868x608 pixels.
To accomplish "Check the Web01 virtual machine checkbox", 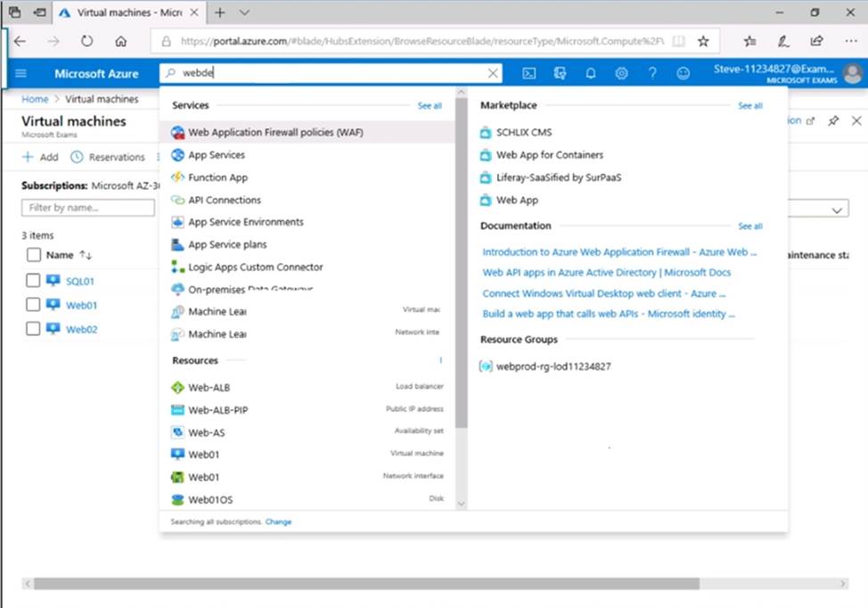I will coord(33,305).
